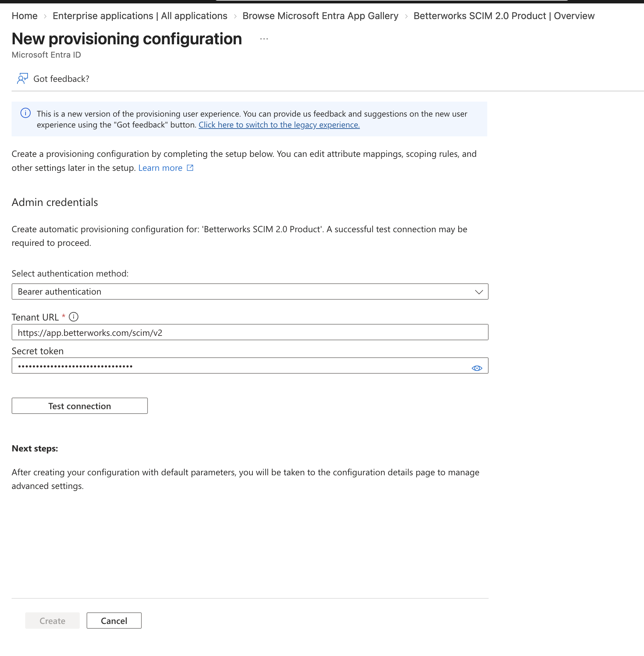Reveal the secret token with the eye icon
644x656 pixels.
[477, 368]
